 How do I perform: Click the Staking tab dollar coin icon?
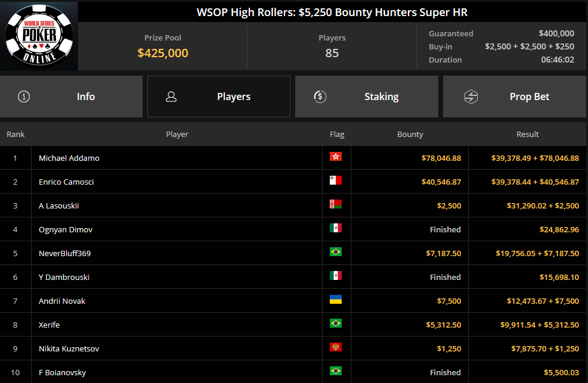tap(320, 96)
